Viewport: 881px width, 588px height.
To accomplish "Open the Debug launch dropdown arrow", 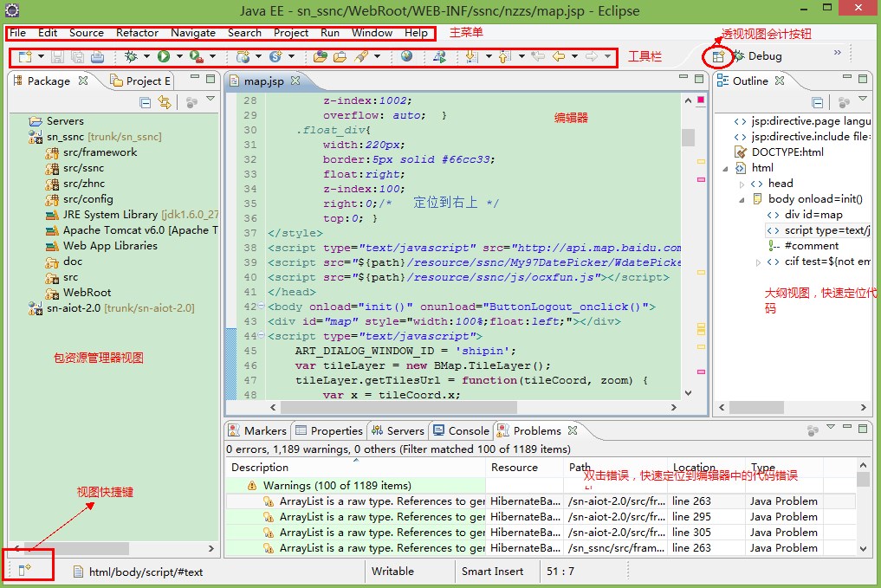I will click(x=146, y=56).
